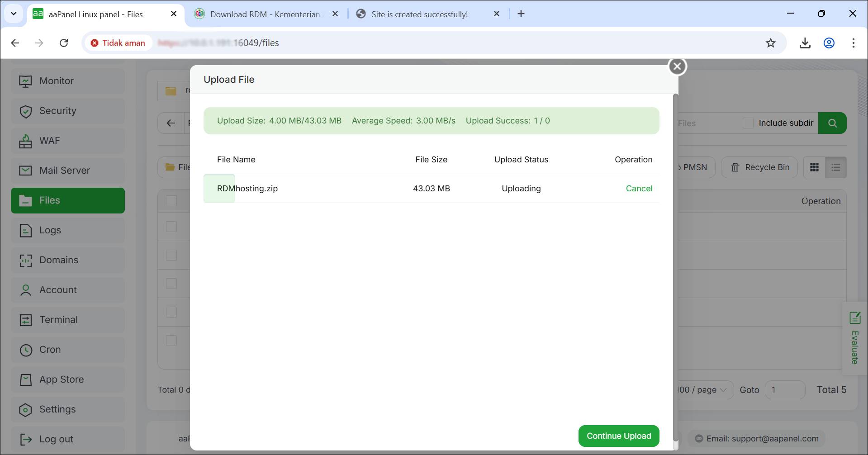Tick the select-all files header checkbox
This screenshot has height=455, width=868.
tap(171, 201)
